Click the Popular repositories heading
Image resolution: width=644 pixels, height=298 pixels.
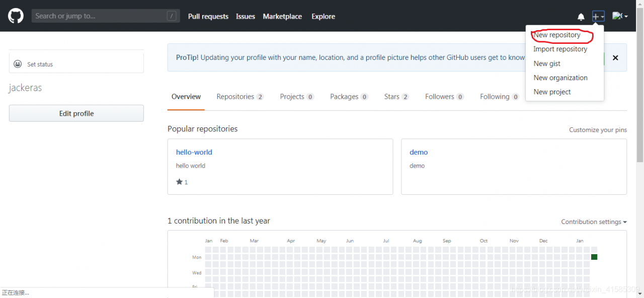pyautogui.click(x=203, y=129)
